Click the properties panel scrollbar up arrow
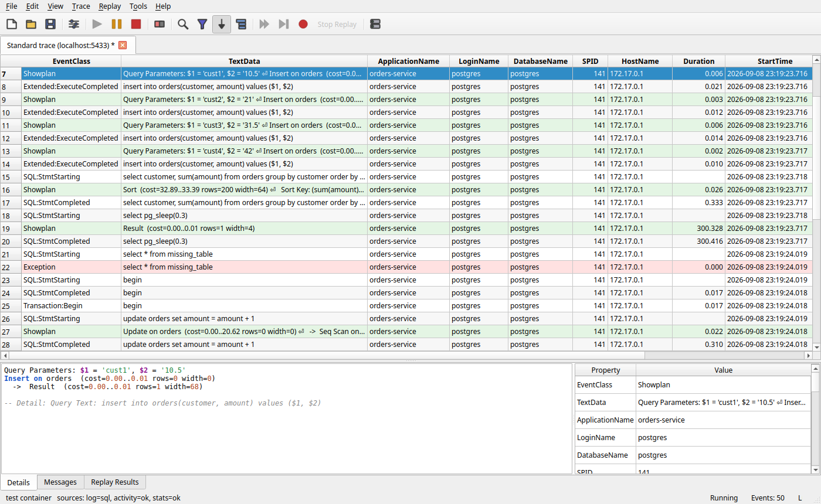The width and height of the screenshot is (821, 504). pos(815,368)
